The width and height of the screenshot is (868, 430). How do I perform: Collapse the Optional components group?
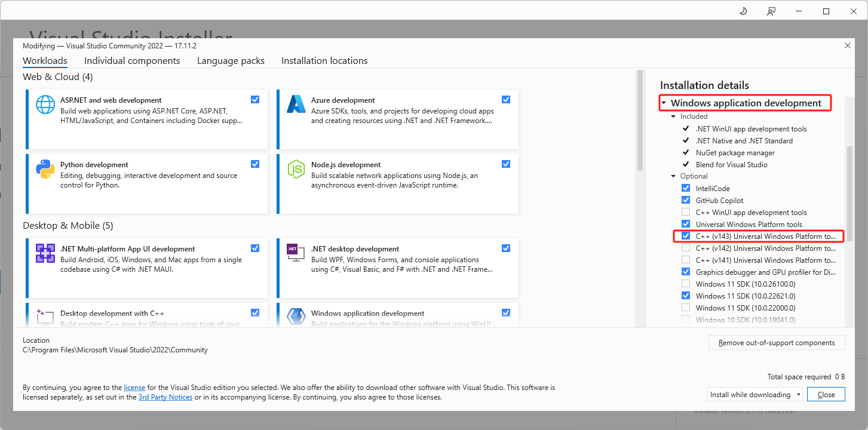click(x=674, y=177)
